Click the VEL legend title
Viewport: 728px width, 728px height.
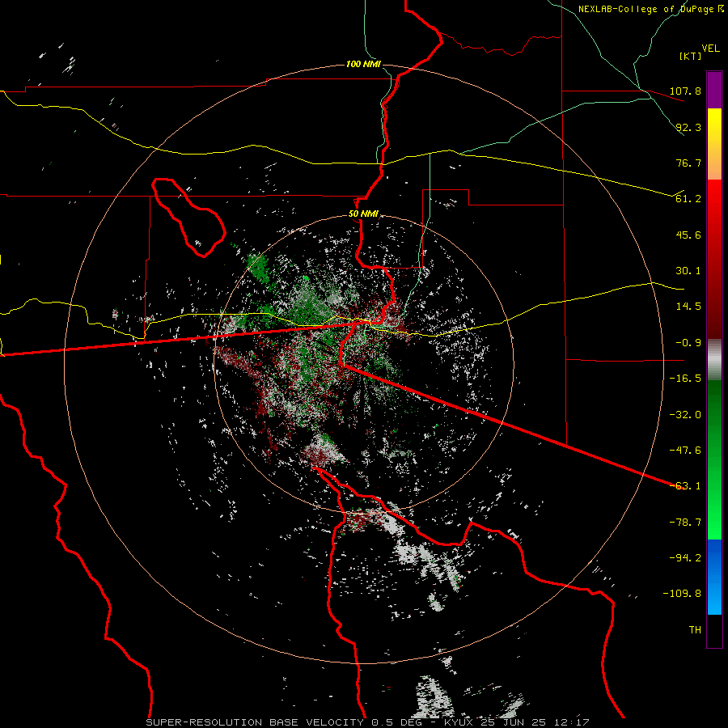[x=710, y=48]
